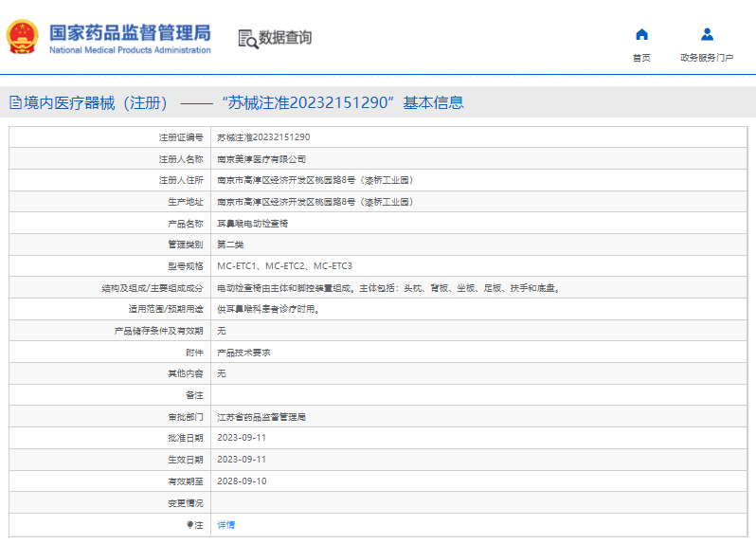
Task: Click the 生效日期 label
Action: [x=186, y=460]
